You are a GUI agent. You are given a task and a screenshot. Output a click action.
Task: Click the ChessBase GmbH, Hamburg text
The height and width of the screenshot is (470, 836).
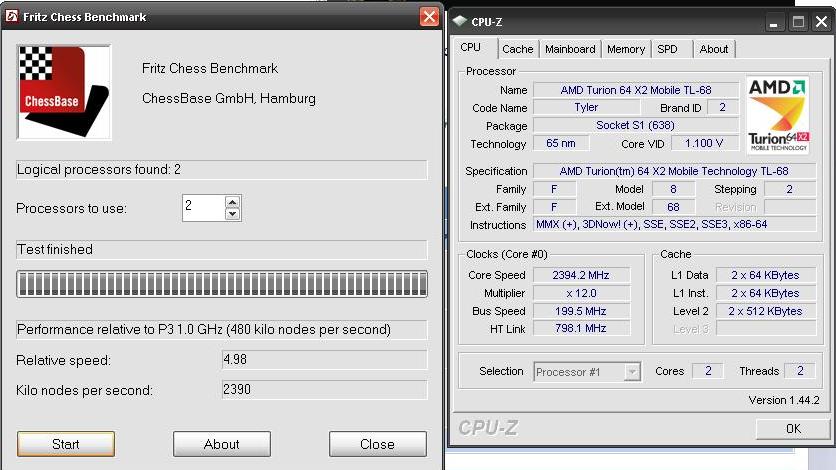(x=229, y=99)
